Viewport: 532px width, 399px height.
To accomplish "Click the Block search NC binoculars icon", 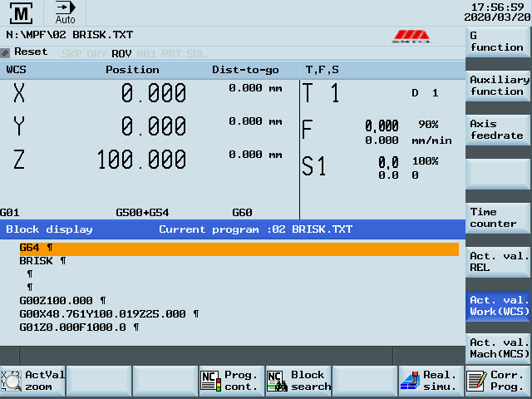I will [277, 381].
